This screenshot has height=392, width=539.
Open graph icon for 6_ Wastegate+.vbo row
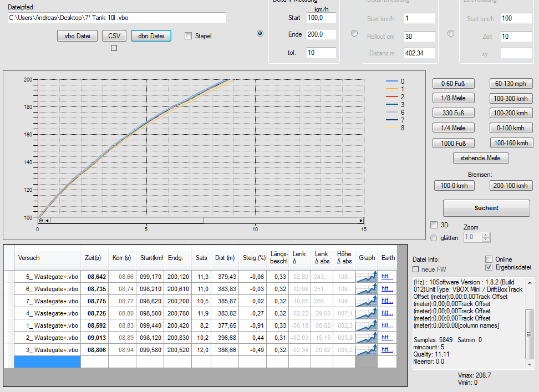pyautogui.click(x=367, y=288)
